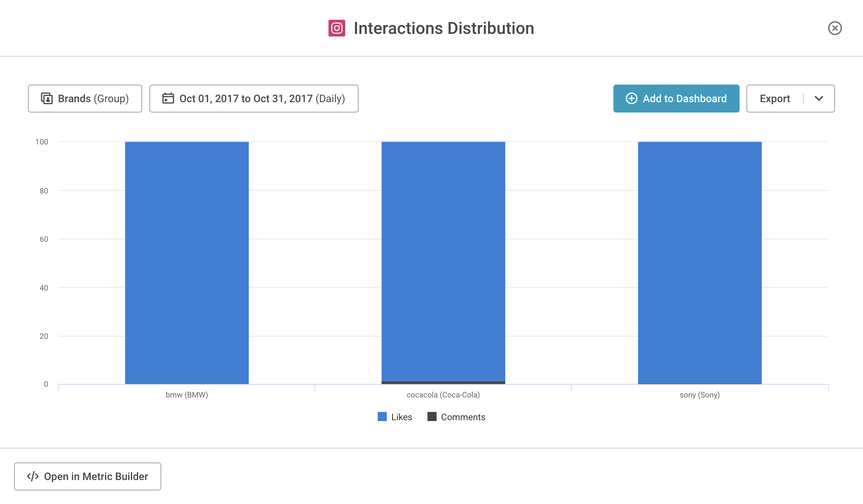This screenshot has width=863, height=504.
Task: Click the cocacola Comments bar segment
Action: (x=443, y=383)
